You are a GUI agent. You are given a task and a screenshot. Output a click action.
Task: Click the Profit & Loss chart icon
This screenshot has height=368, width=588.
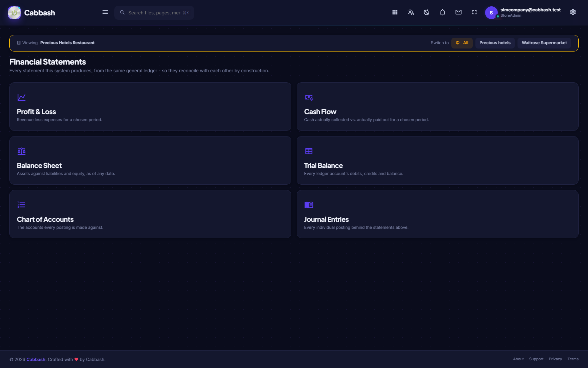pyautogui.click(x=21, y=97)
